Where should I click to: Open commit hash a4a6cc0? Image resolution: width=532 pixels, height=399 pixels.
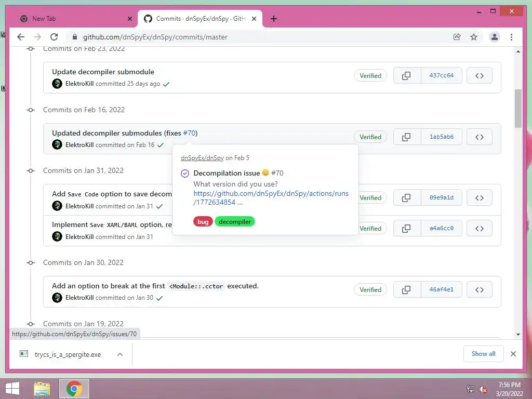pos(442,229)
